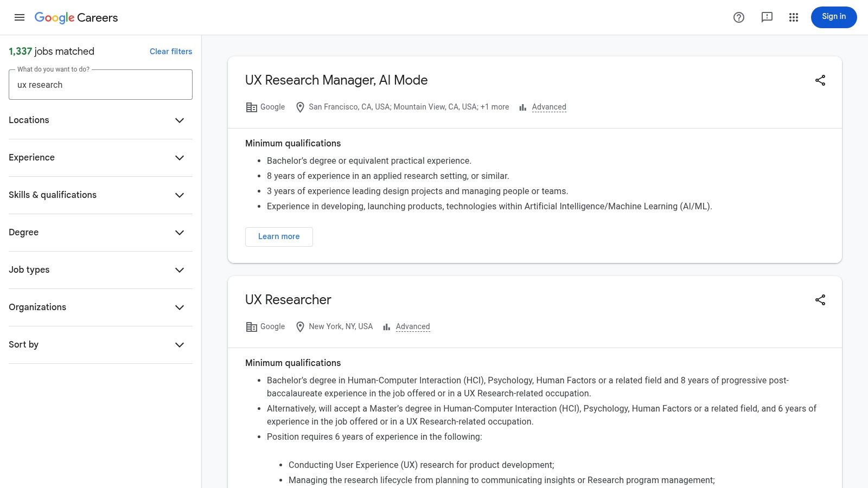868x488 pixels.
Task: Click 'Bachelor's degree or equivalent practical experience' bullet
Action: point(369,161)
